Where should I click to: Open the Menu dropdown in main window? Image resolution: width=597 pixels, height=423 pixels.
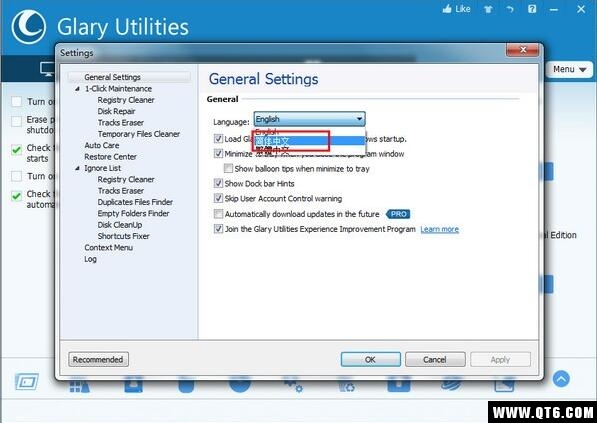click(569, 69)
